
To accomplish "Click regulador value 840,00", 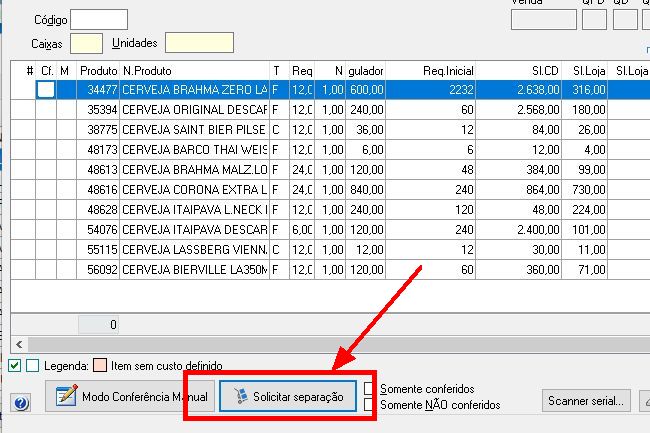I will (x=367, y=190).
